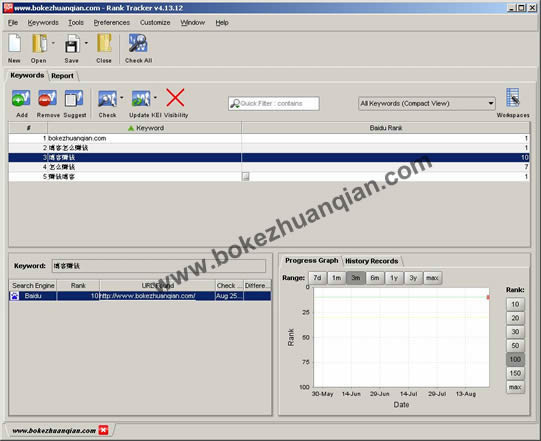Click the URL Found column header

tap(158, 286)
